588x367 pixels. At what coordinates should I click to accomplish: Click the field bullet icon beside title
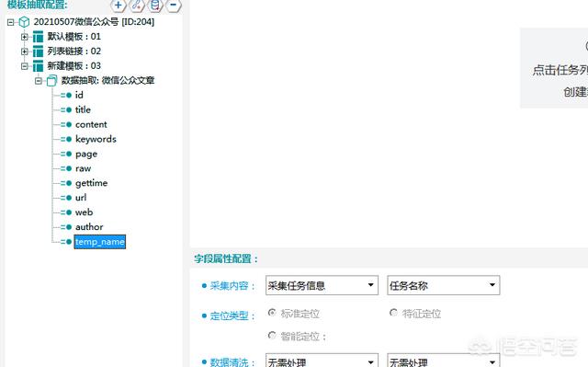[x=66, y=110]
